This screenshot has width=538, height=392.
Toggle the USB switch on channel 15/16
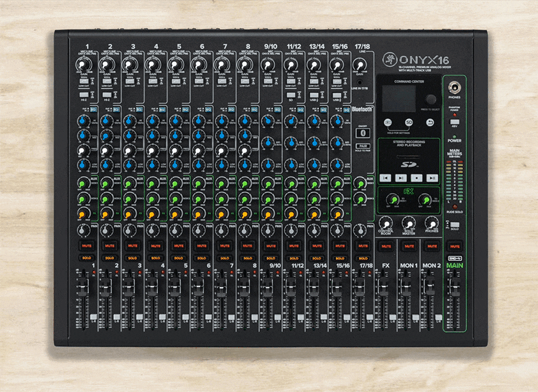point(337,95)
